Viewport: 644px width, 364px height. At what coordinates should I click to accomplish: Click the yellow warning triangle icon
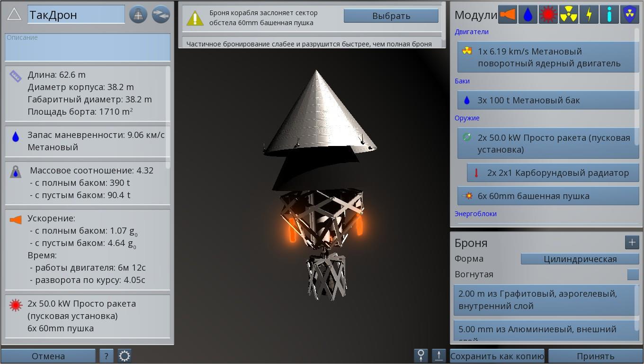coord(195,18)
